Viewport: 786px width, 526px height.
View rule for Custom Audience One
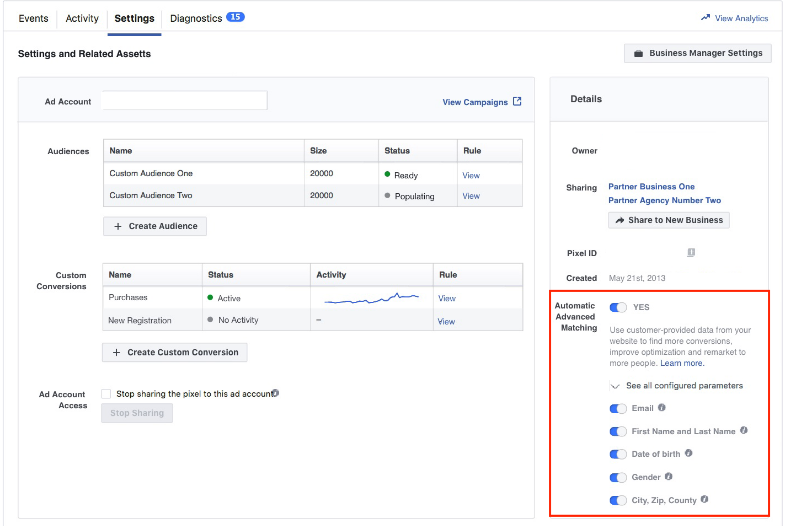click(x=471, y=176)
